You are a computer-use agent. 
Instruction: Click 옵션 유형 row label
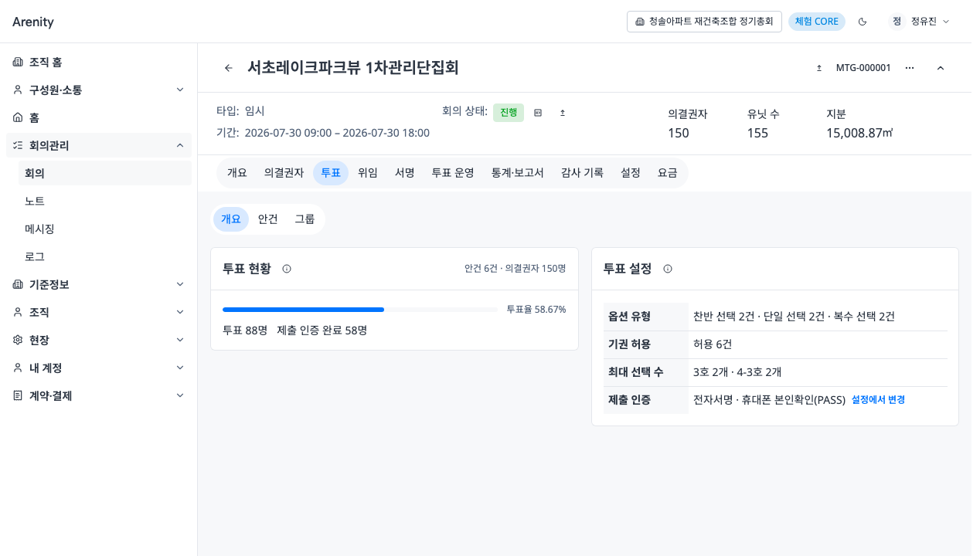[630, 317]
